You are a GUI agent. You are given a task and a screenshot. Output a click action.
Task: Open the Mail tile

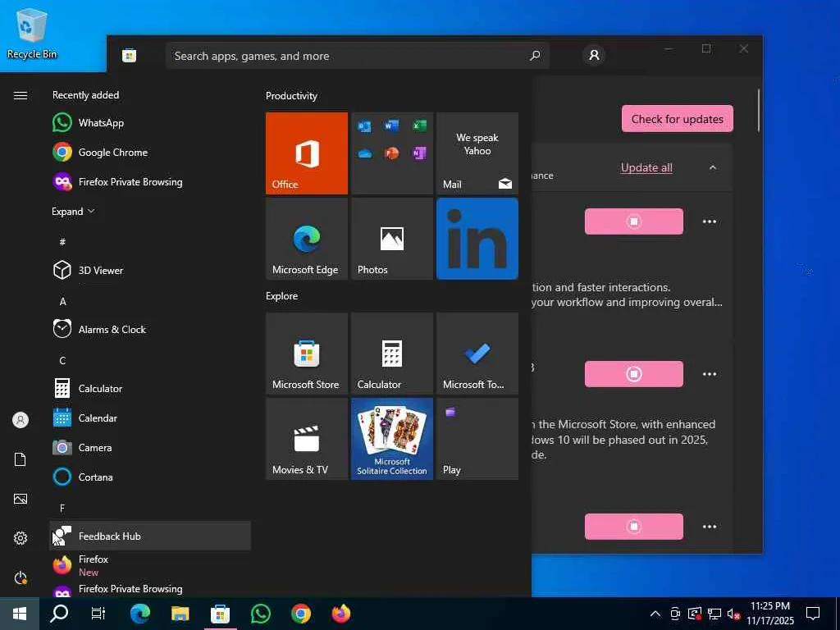click(x=477, y=153)
